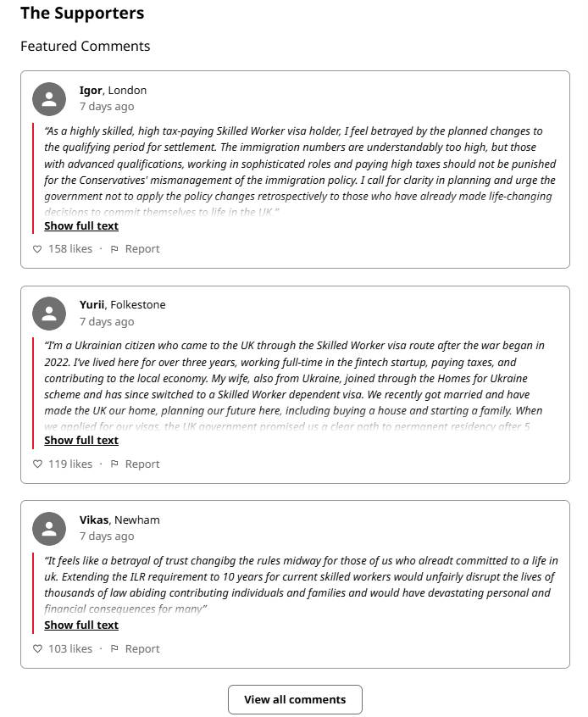The image size is (588, 717).
Task: Click Vikas's profile avatar icon
Action: click(x=49, y=529)
